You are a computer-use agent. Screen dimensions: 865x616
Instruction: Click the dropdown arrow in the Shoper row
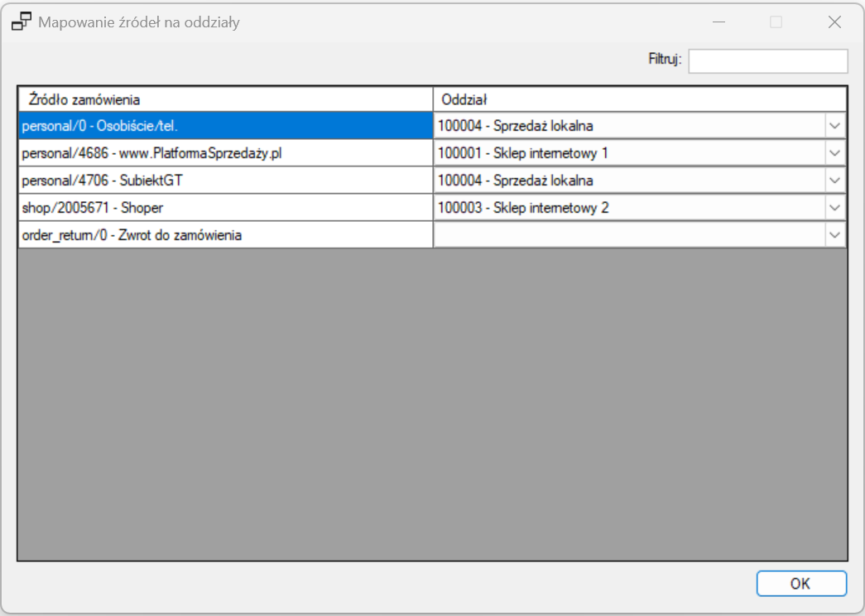[834, 208]
